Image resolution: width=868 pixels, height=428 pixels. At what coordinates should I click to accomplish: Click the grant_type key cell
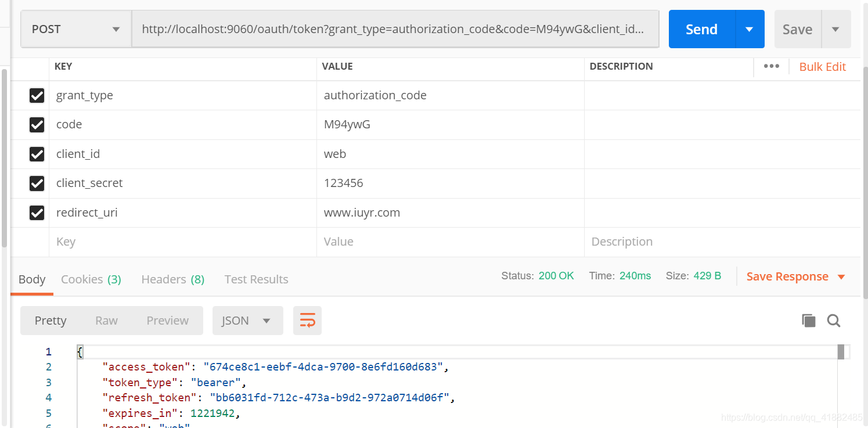pos(183,95)
